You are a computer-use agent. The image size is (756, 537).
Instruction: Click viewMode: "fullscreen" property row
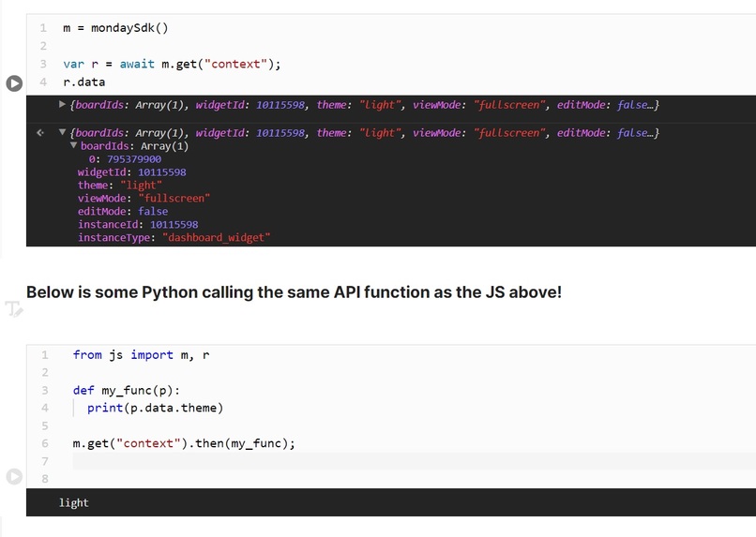click(144, 199)
